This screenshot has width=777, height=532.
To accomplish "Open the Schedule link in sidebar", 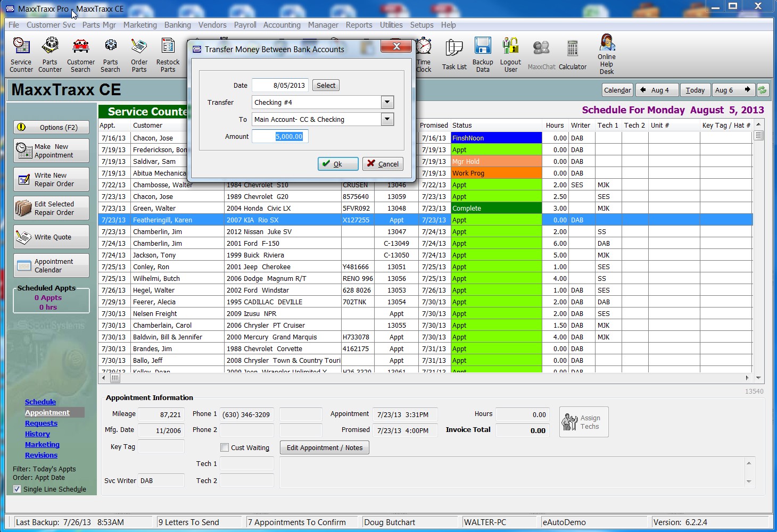I will [40, 402].
